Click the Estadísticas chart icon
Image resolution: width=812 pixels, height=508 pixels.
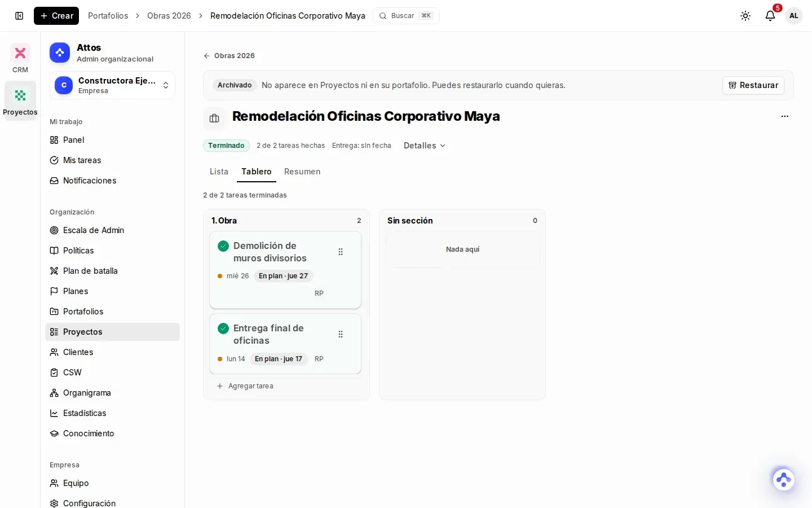point(54,413)
